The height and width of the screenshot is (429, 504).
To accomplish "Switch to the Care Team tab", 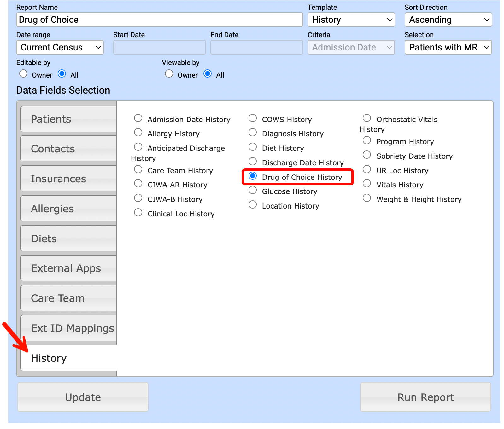I will coord(68,298).
